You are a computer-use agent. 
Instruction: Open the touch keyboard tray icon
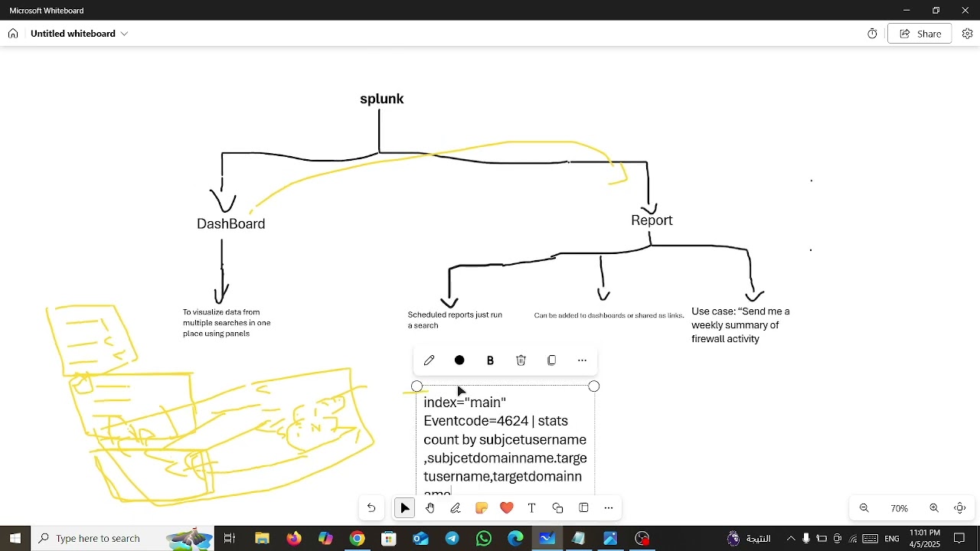click(871, 539)
